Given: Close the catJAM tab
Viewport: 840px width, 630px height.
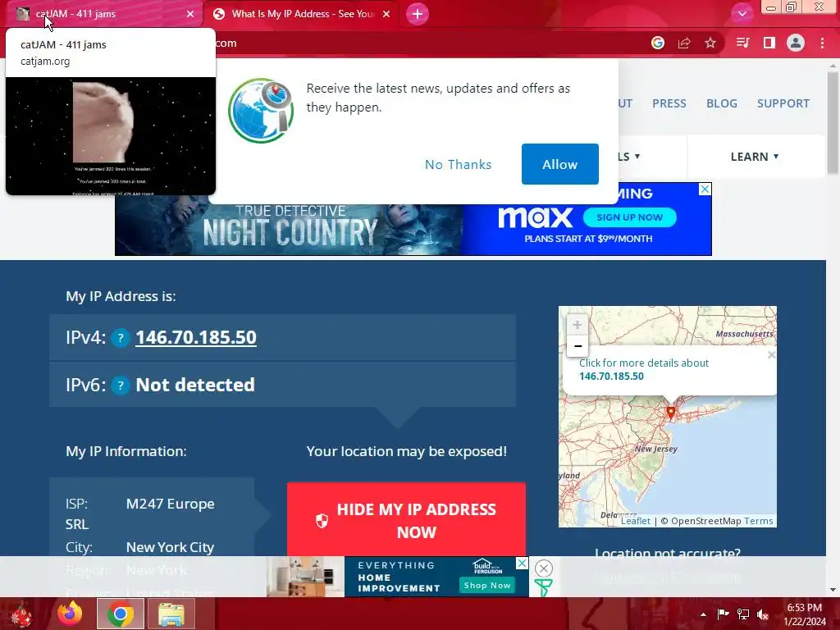Looking at the screenshot, I should point(190,14).
